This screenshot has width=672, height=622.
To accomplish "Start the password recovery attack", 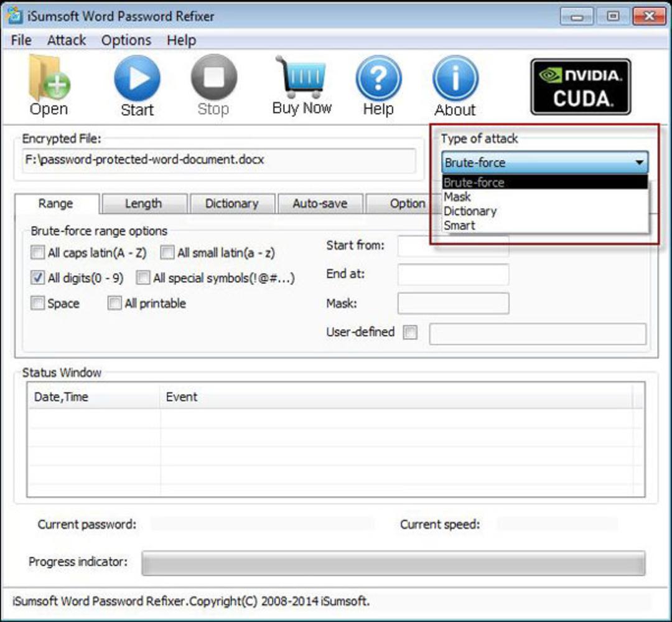I will [137, 78].
